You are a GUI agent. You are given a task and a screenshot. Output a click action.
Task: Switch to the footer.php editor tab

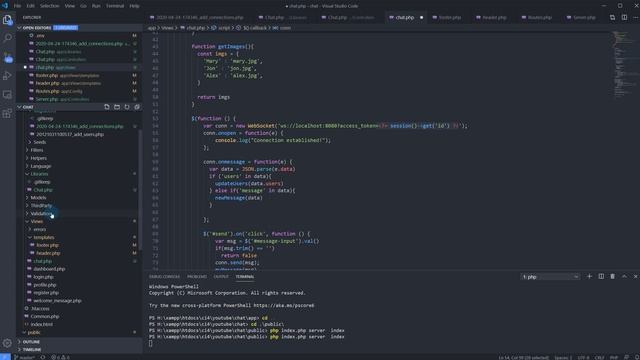tap(449, 18)
